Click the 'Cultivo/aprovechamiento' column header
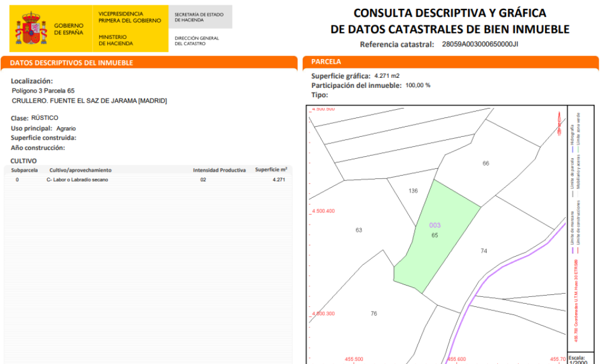 pos(80,170)
